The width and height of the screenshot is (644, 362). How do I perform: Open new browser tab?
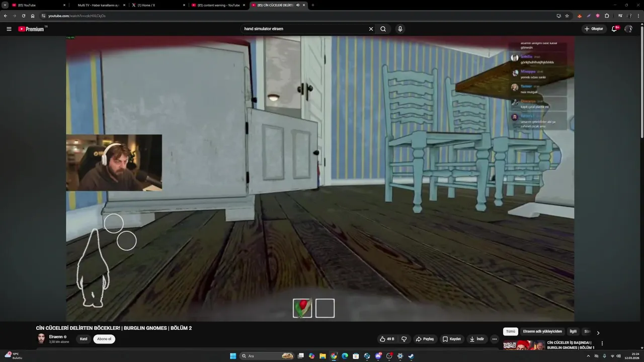point(312,5)
